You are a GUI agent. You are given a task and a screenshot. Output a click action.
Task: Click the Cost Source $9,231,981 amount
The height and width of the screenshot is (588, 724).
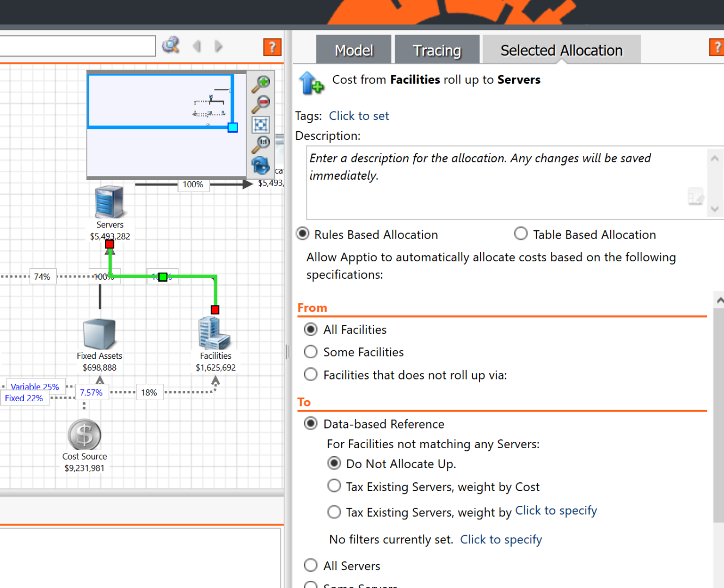pyautogui.click(x=84, y=468)
